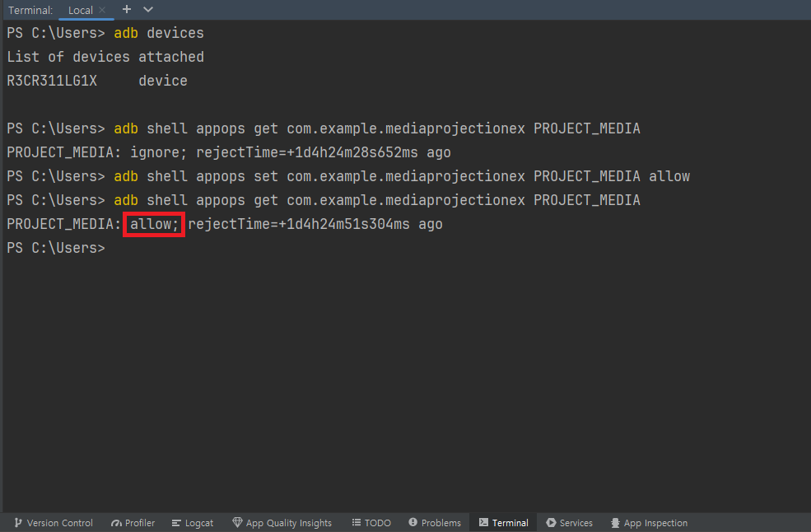
Task: Open the Services tool window
Action: click(569, 522)
